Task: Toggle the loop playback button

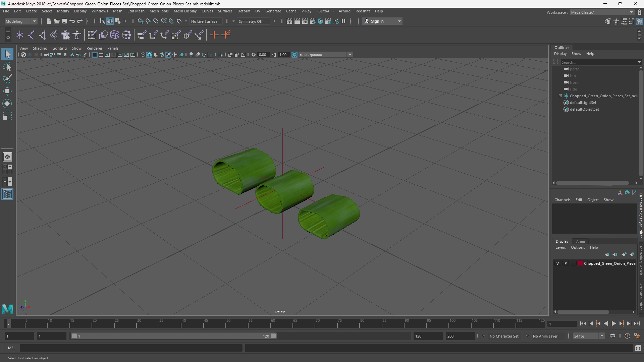Action: 612,336
